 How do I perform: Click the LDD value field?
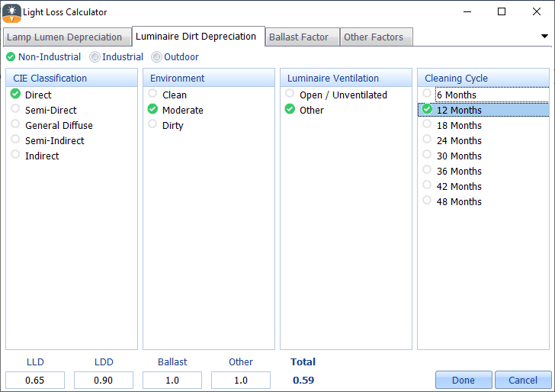point(104,381)
